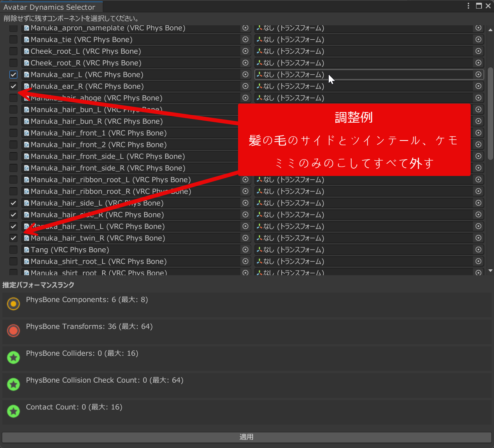
Task: Open transform picker in Manuka_ear_L row
Action: [x=478, y=74]
